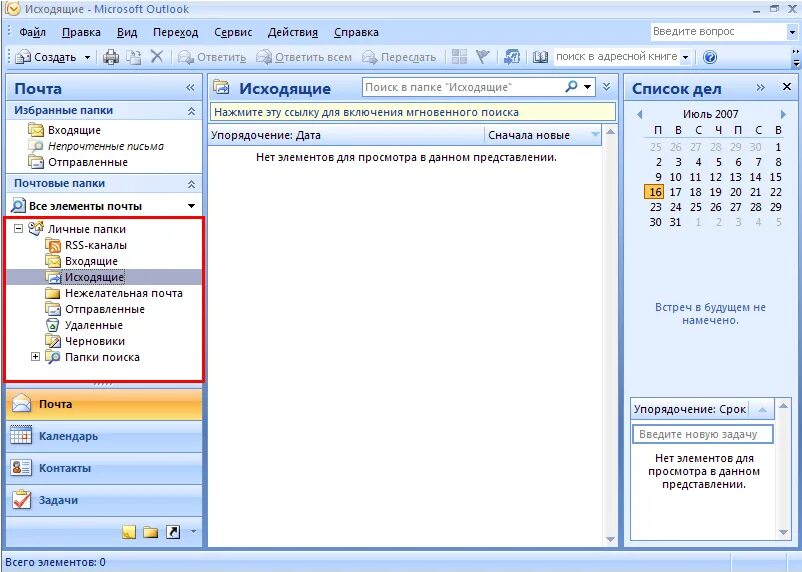Open Outlook Help question mark icon
This screenshot has width=802, height=572.
tap(710, 57)
